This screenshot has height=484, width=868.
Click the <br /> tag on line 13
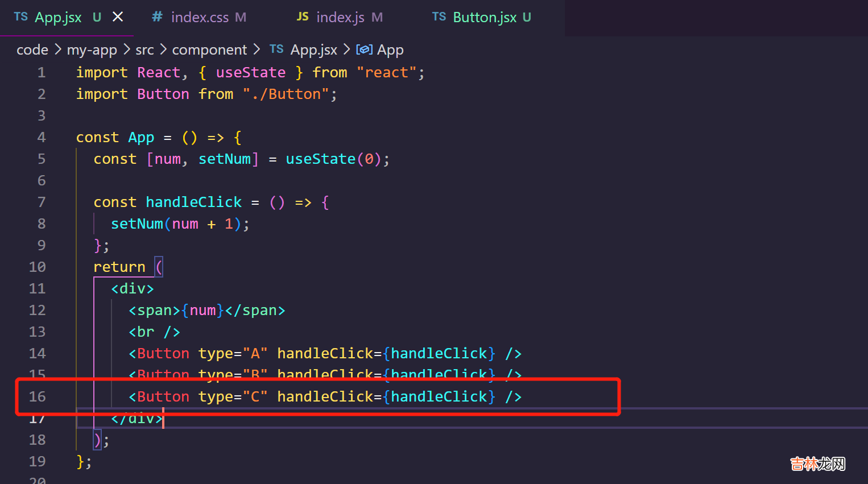[154, 332]
